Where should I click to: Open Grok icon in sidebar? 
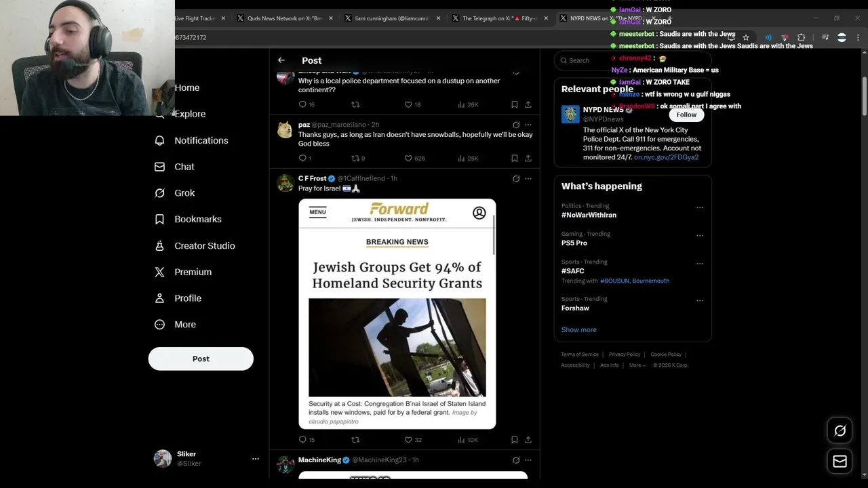click(159, 193)
